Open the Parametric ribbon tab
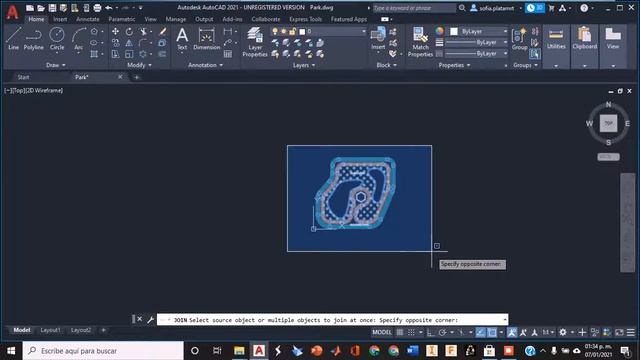Image resolution: width=640 pixels, height=360 pixels. point(122,19)
